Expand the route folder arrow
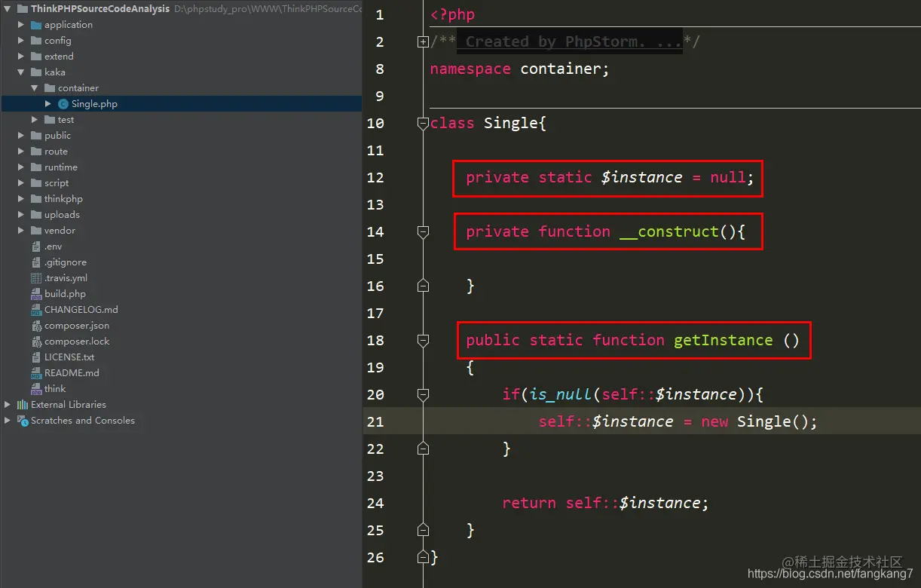The height and width of the screenshot is (588, 921). pyautogui.click(x=21, y=152)
